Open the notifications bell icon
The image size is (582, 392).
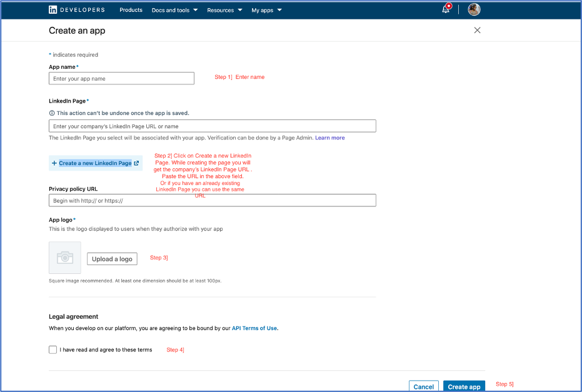[x=446, y=9]
